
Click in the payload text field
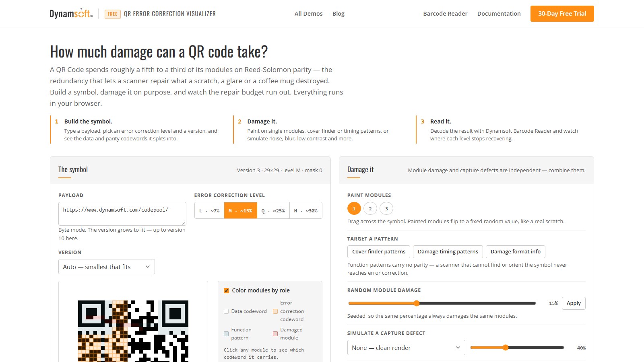pyautogui.click(x=122, y=214)
